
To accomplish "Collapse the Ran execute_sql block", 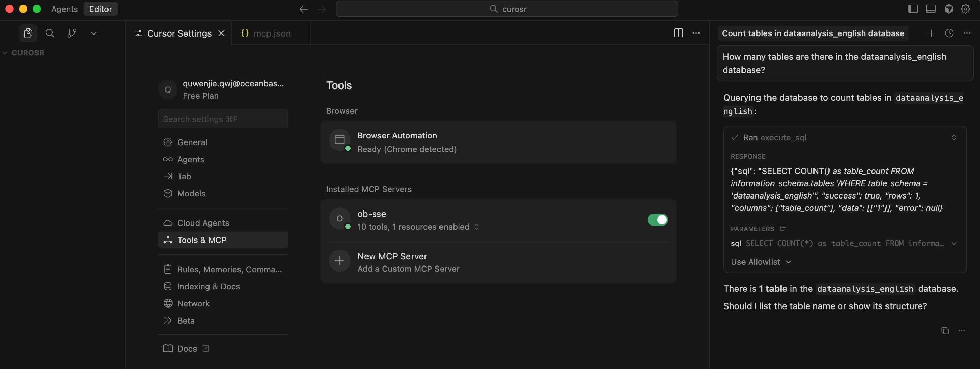I will [x=954, y=137].
